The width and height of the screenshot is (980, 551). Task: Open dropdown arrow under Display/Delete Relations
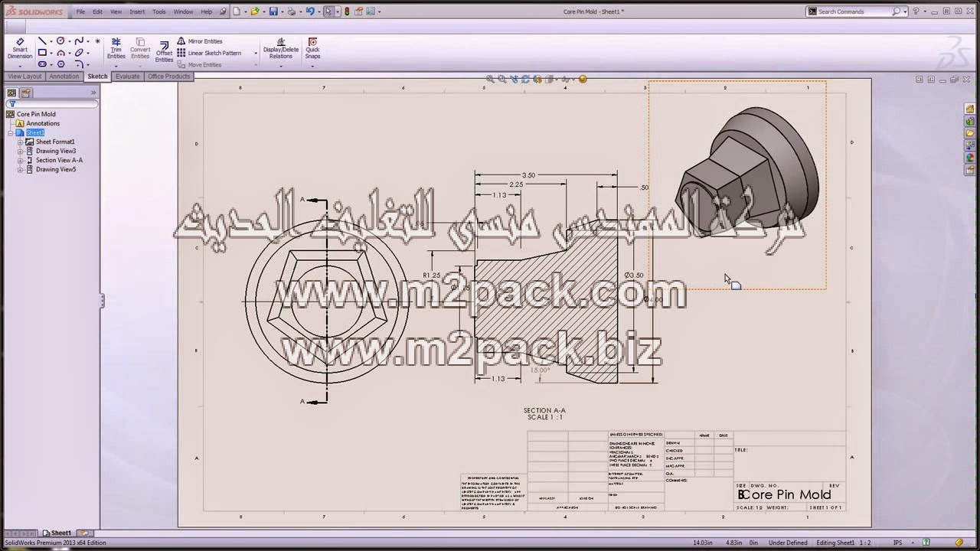click(281, 65)
